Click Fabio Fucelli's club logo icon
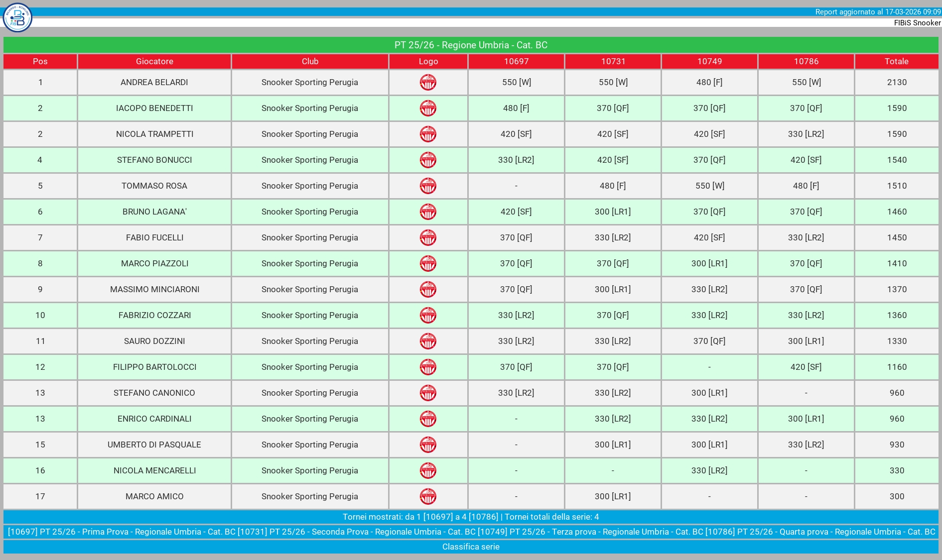942x560 pixels. pyautogui.click(x=428, y=237)
